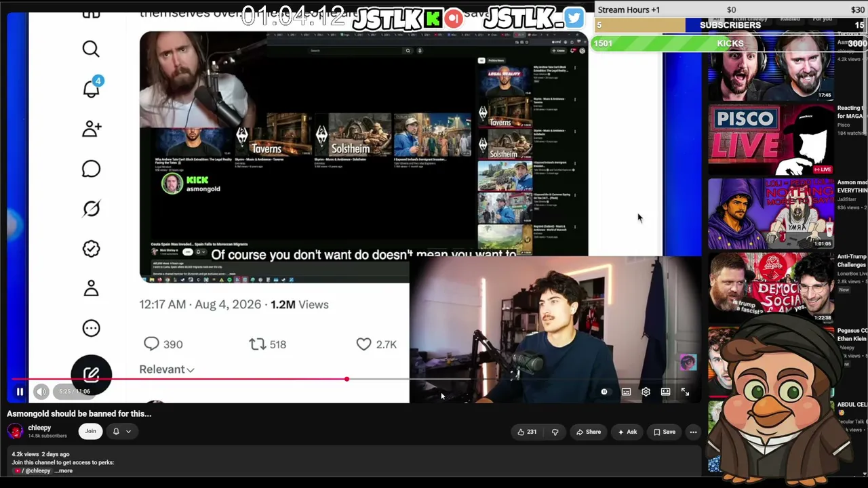The image size is (868, 488).
Task: Open the X chat bubble icon
Action: [x=92, y=168]
